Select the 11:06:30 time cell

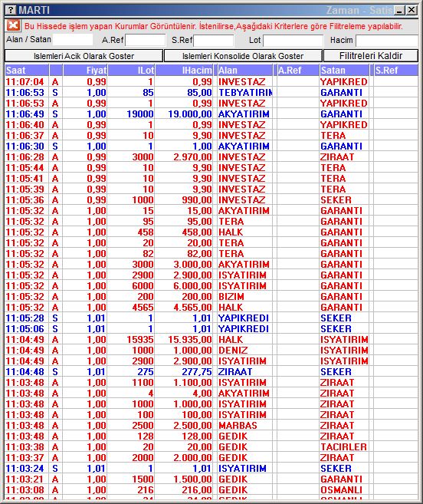pyautogui.click(x=25, y=147)
